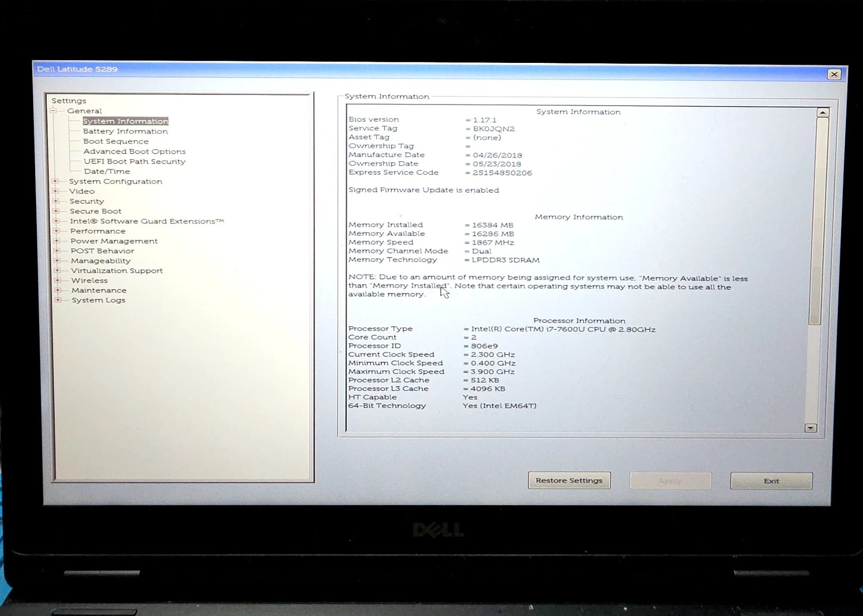Open UEFI Boot Path Security

[x=134, y=161]
